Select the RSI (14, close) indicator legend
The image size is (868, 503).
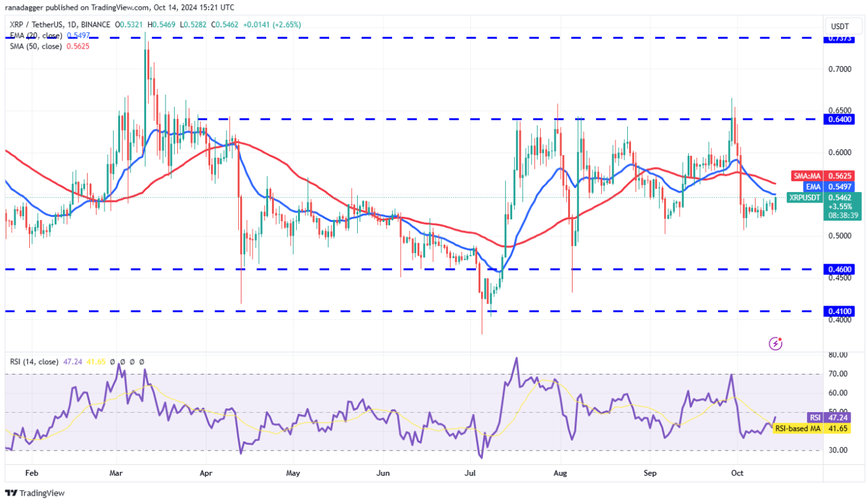[x=36, y=362]
